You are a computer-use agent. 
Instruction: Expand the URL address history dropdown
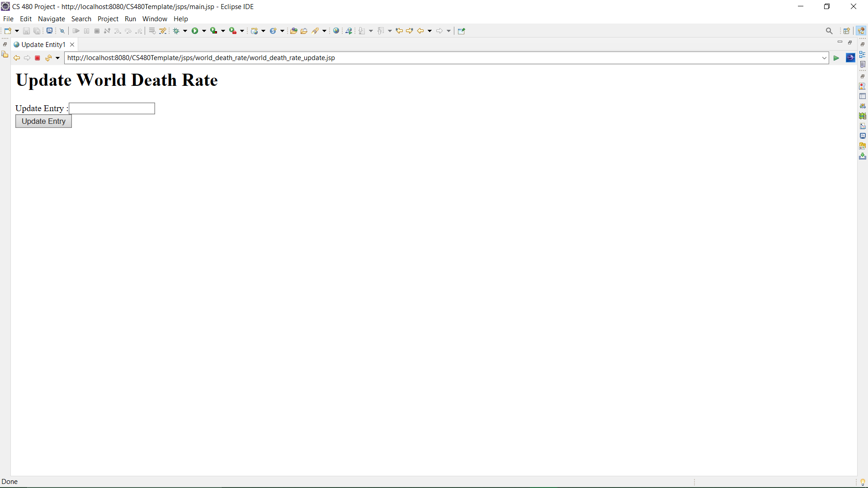824,58
